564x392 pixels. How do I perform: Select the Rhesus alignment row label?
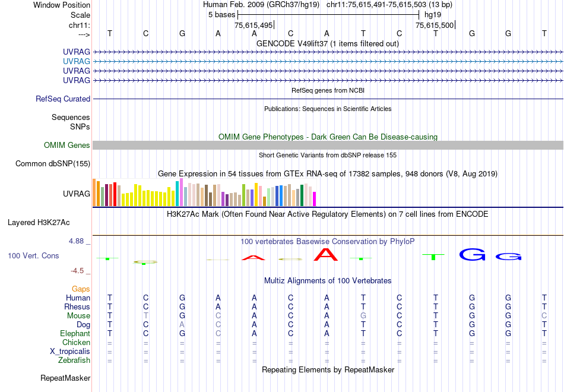(77, 306)
